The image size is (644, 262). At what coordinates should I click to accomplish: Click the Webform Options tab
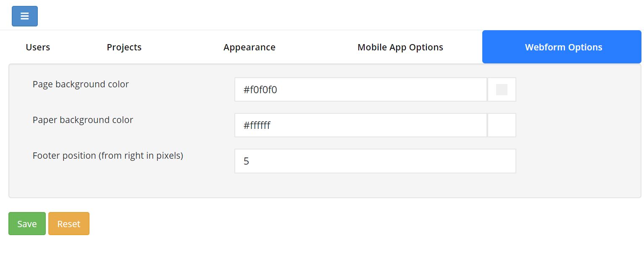563,47
